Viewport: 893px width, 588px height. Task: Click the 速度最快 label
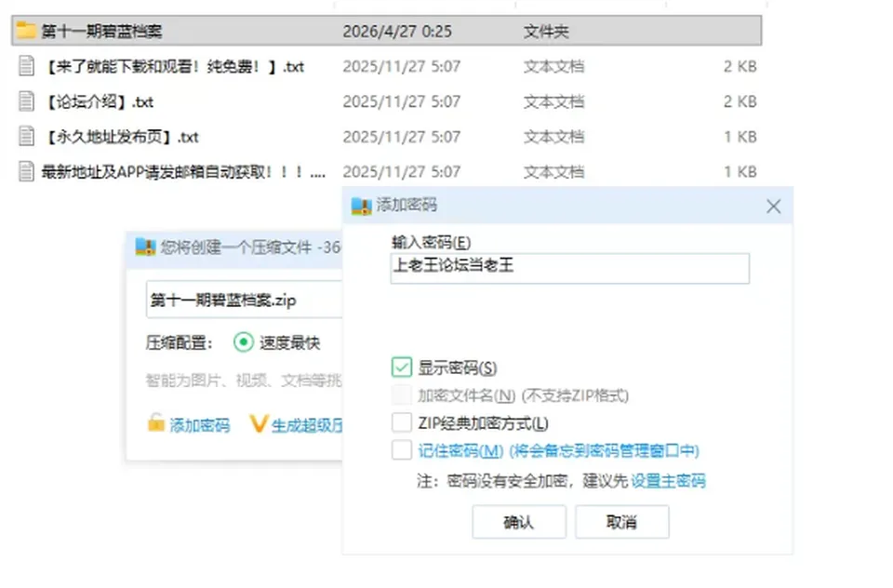pos(290,343)
